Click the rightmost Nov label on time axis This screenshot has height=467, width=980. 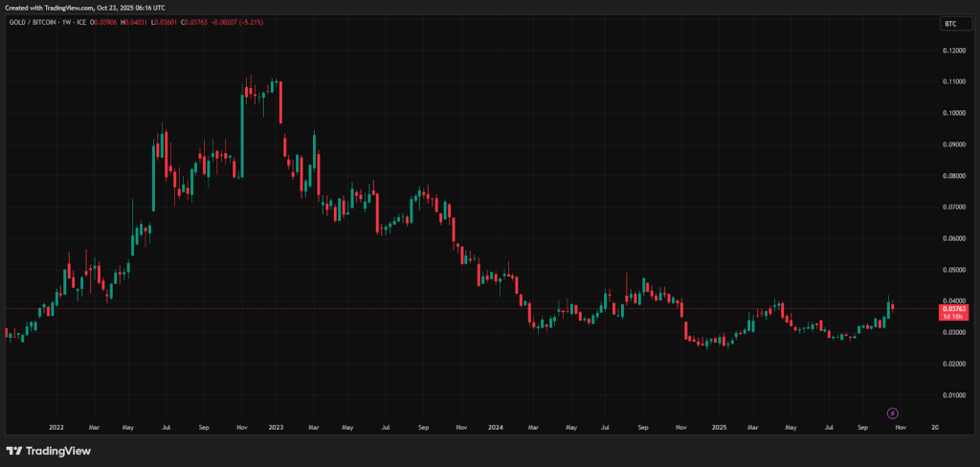click(899, 428)
